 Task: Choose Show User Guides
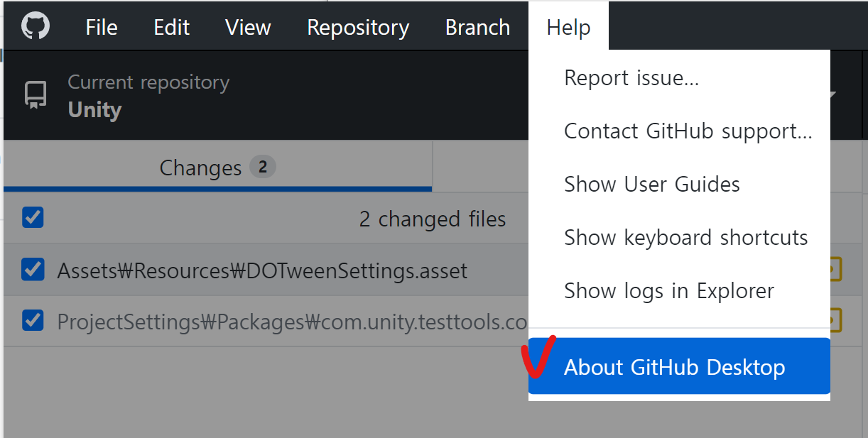point(651,184)
